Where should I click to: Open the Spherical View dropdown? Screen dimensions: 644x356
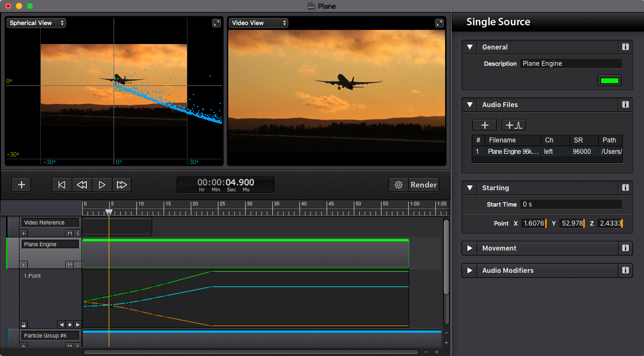pos(36,23)
